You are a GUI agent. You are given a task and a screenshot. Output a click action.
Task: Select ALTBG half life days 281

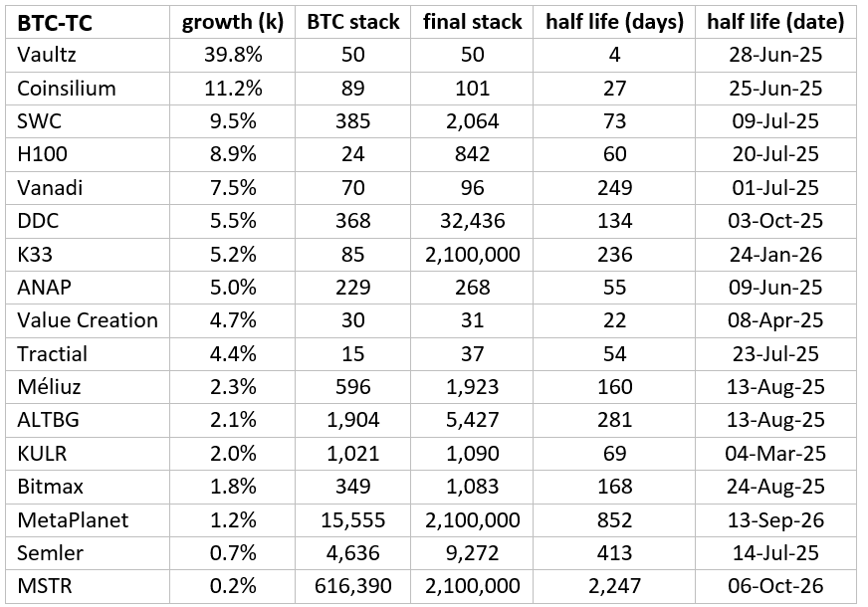click(614, 420)
